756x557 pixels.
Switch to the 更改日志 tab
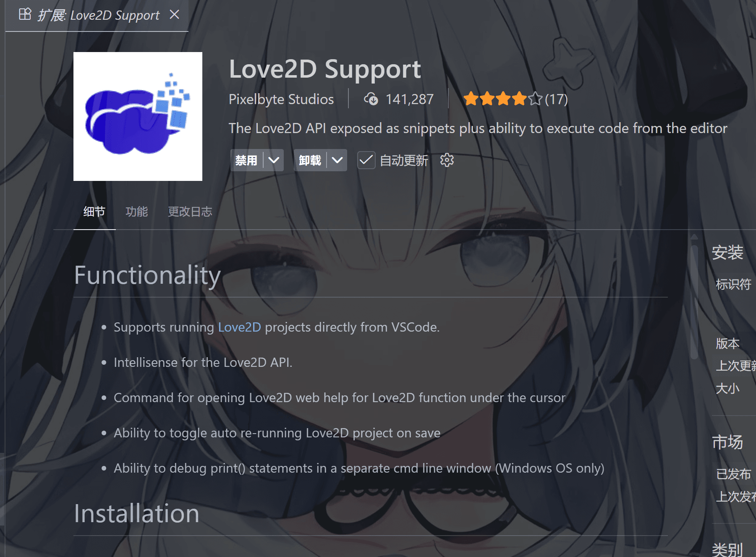coord(190,212)
